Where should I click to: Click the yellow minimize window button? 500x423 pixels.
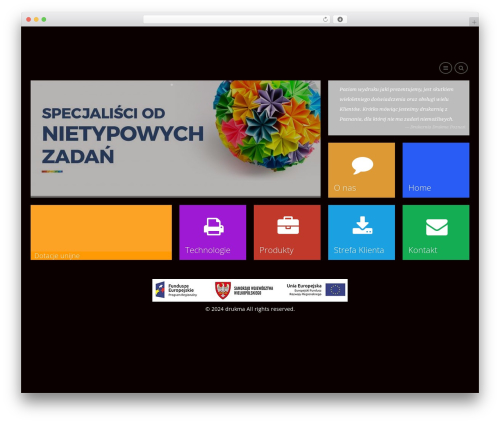tap(36, 19)
